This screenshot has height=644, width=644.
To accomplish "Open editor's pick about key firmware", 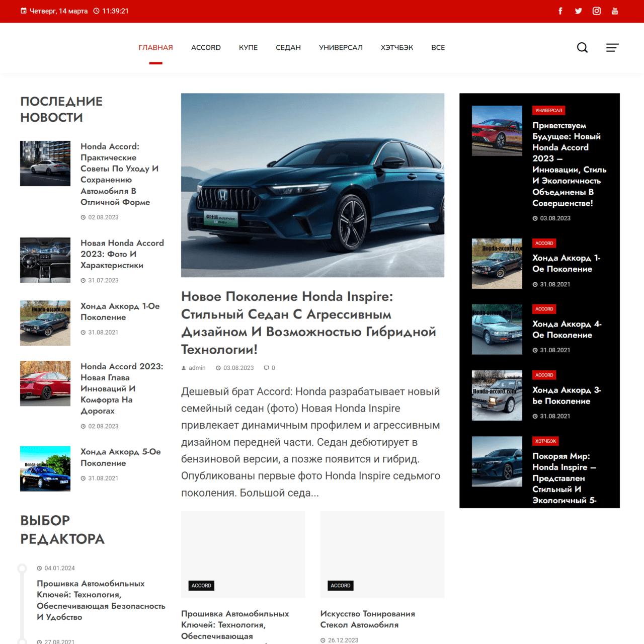I will pyautogui.click(x=101, y=600).
